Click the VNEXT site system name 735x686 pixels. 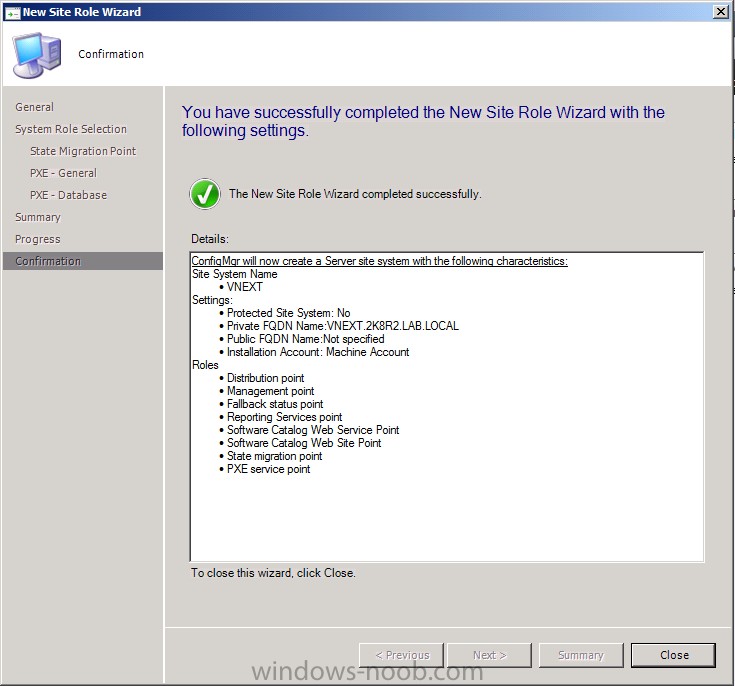(x=245, y=287)
